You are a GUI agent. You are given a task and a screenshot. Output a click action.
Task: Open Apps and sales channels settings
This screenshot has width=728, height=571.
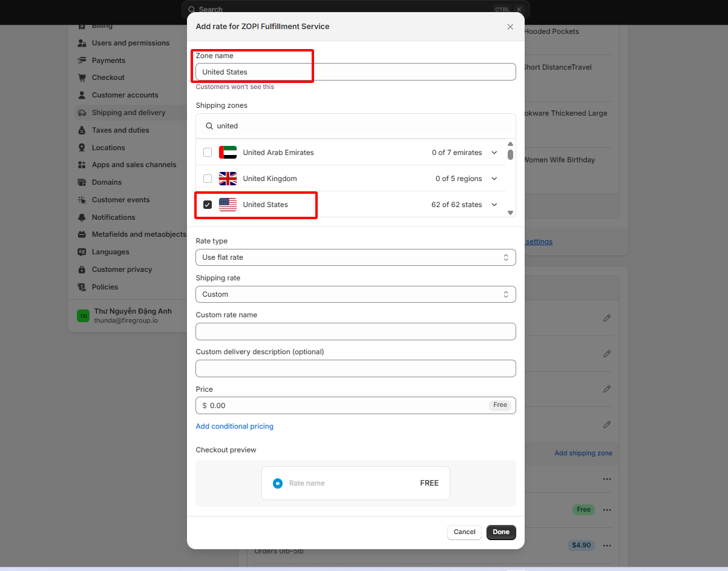click(x=134, y=165)
